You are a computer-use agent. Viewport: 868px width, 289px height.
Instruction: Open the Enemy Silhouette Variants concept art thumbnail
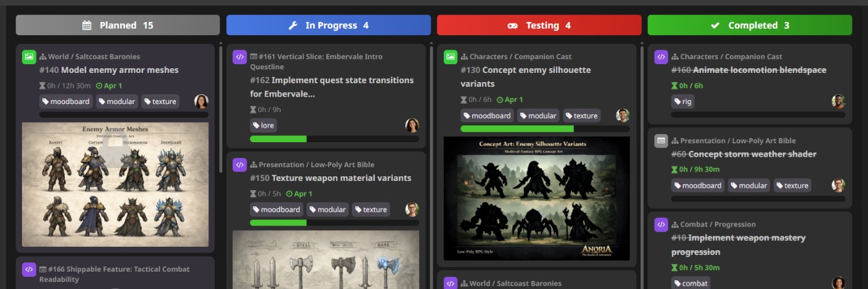[x=536, y=198]
